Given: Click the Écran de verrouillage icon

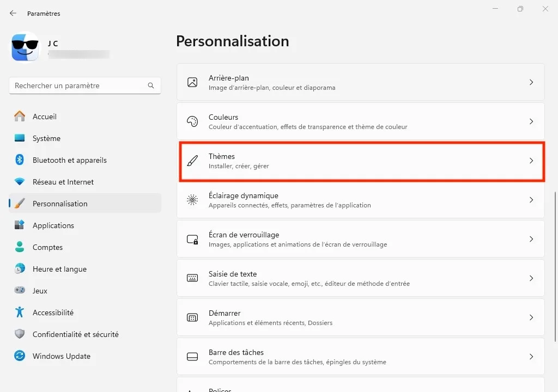Looking at the screenshot, I should coord(192,239).
